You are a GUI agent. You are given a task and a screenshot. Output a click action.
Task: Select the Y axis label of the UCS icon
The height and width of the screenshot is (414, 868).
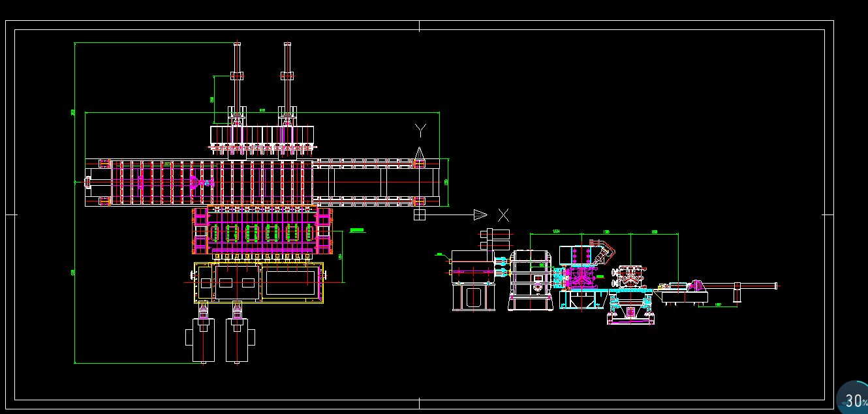coord(421,130)
